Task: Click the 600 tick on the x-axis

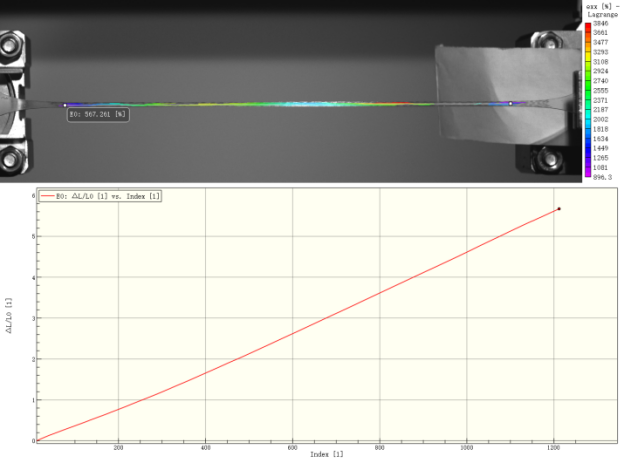Action: [x=292, y=447]
